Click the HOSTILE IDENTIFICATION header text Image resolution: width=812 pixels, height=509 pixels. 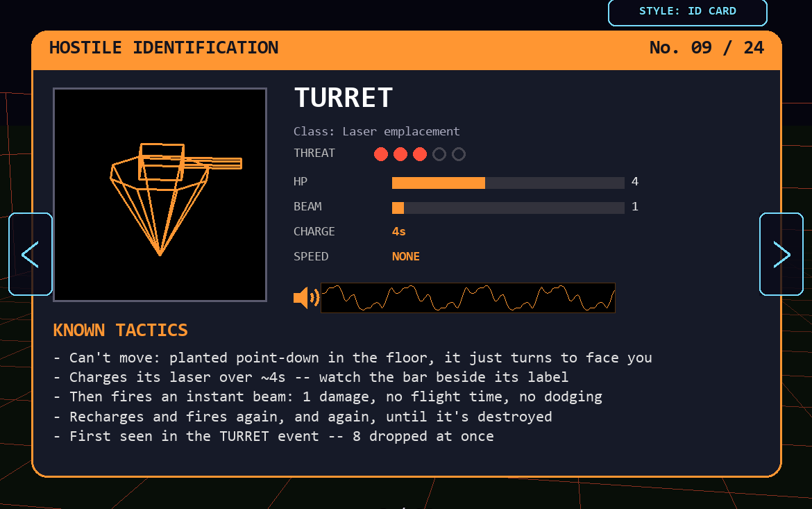(x=164, y=48)
